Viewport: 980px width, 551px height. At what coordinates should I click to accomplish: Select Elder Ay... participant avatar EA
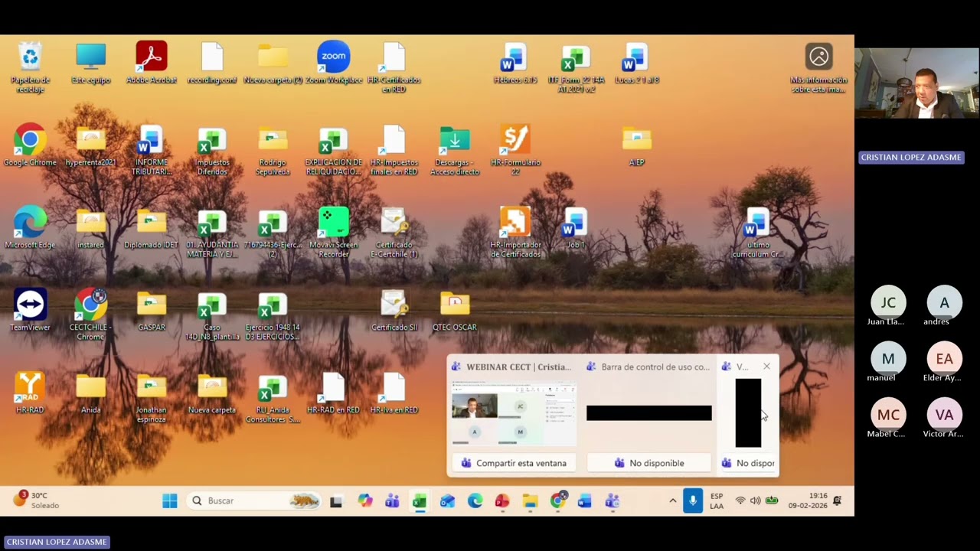point(944,359)
